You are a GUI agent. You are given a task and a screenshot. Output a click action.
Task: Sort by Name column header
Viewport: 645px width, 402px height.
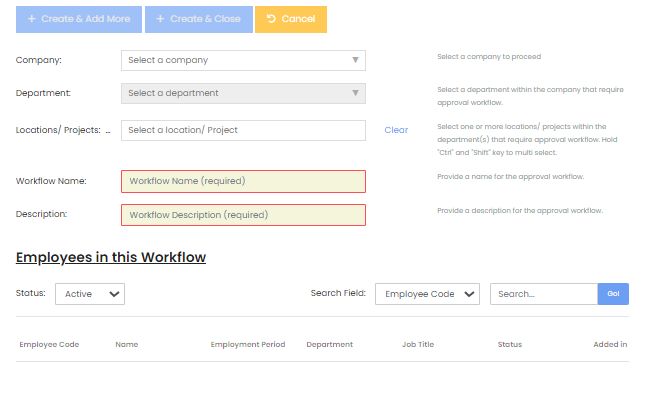[127, 344]
